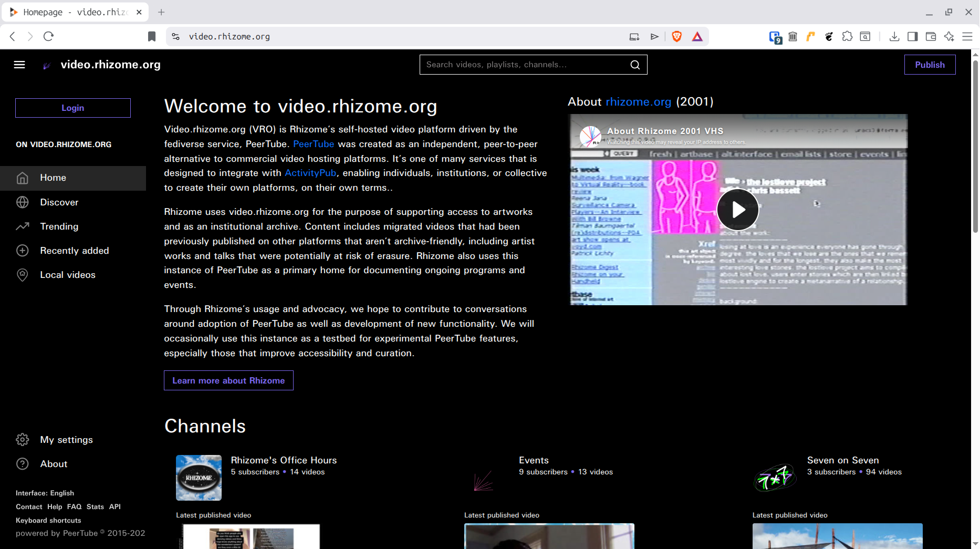
Task: Toggle the browser sidebar panel icon
Action: [912, 36]
